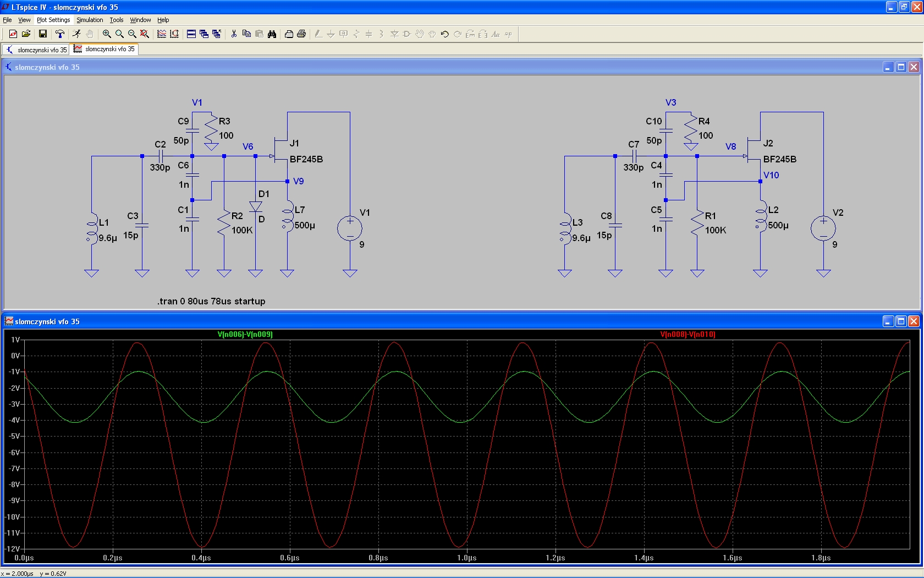Click the Find binoculars icon
Viewport: 924px width, 578px height.
tap(272, 34)
